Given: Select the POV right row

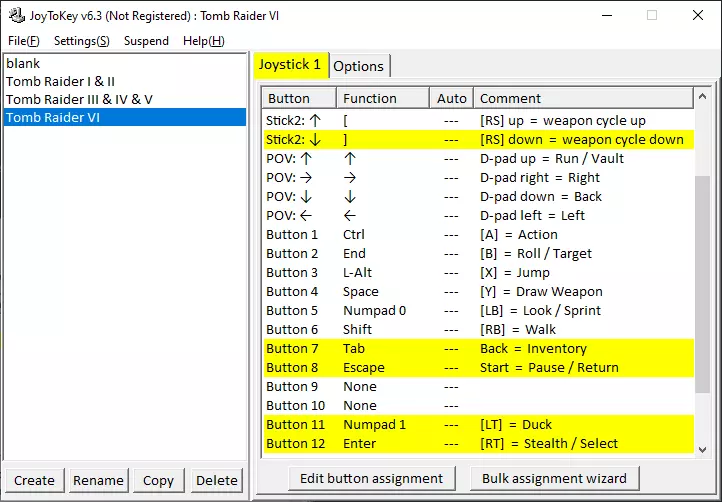Looking at the screenshot, I should click(x=478, y=178).
